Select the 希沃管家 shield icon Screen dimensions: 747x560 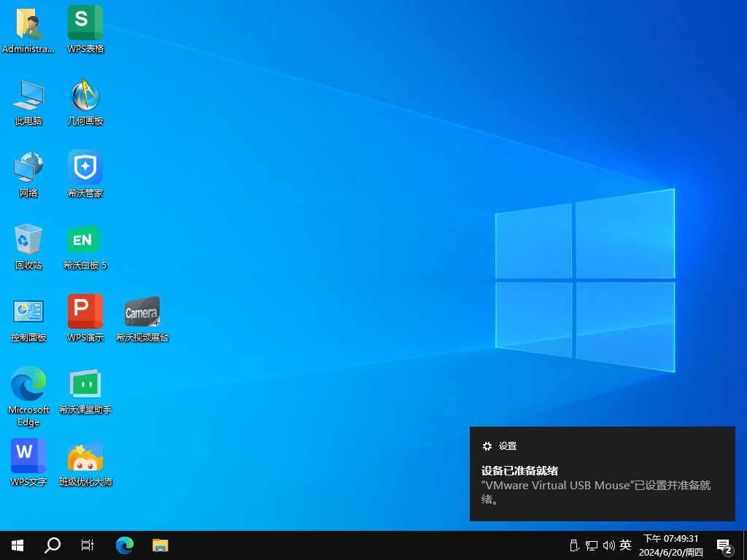click(85, 174)
